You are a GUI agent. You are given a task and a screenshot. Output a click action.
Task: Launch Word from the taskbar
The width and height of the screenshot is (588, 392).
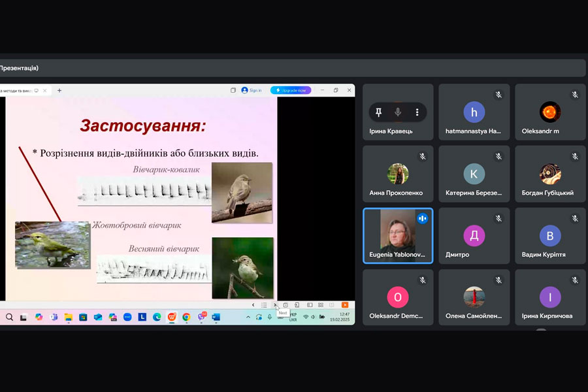(216, 317)
